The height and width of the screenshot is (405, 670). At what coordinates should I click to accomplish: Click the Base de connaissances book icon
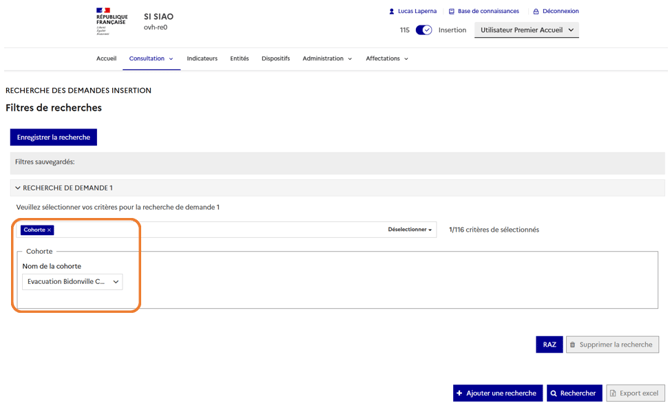tap(451, 12)
